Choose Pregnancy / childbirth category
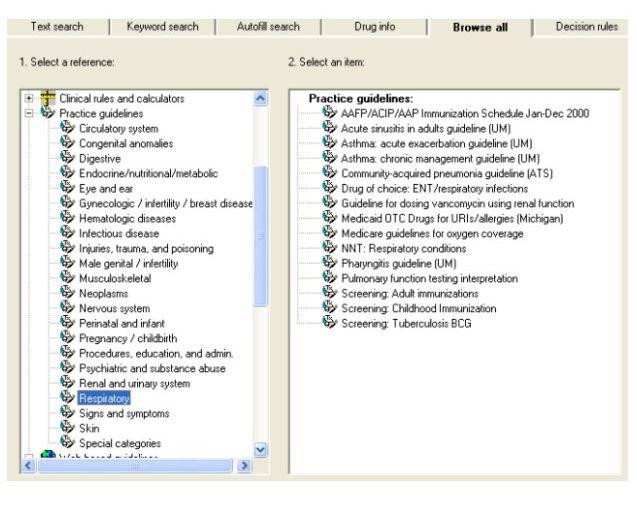This screenshot has width=637, height=510. [128, 339]
